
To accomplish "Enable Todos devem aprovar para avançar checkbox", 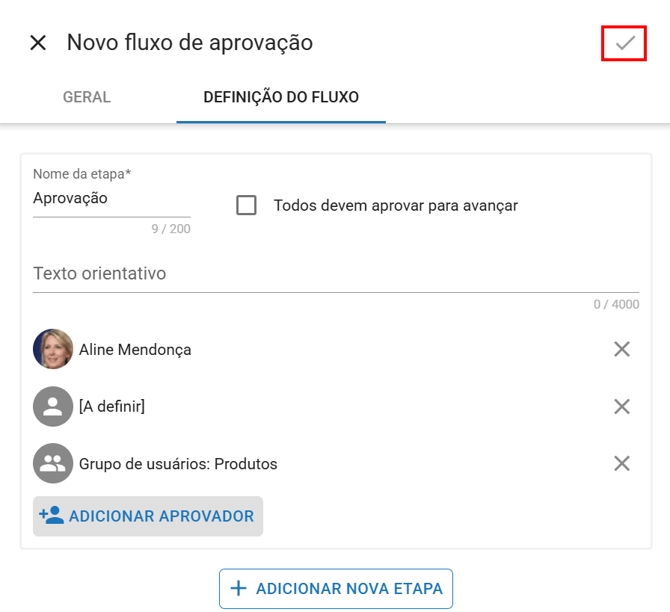I will [247, 205].
